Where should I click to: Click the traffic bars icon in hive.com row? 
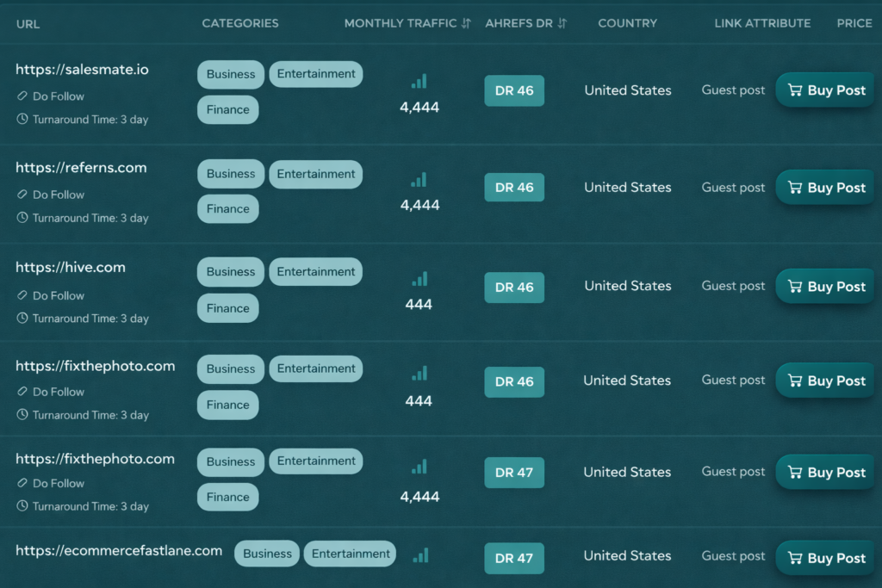pos(419,279)
